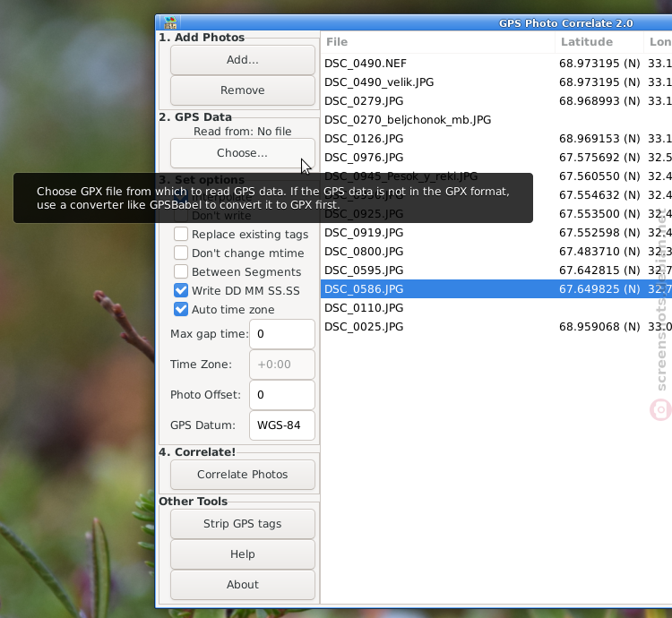Viewport: 672px width, 618px height.
Task: Toggle the Don't write checkbox
Action: (181, 216)
